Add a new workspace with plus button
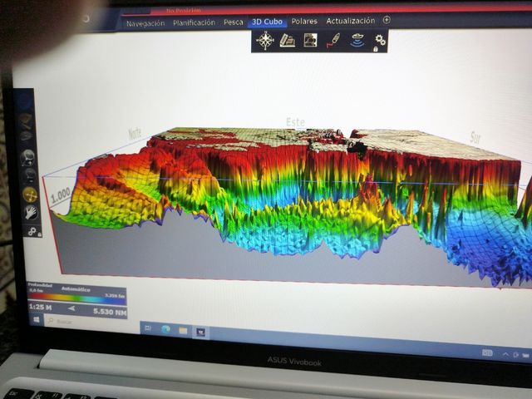532x399 pixels. tap(387, 20)
